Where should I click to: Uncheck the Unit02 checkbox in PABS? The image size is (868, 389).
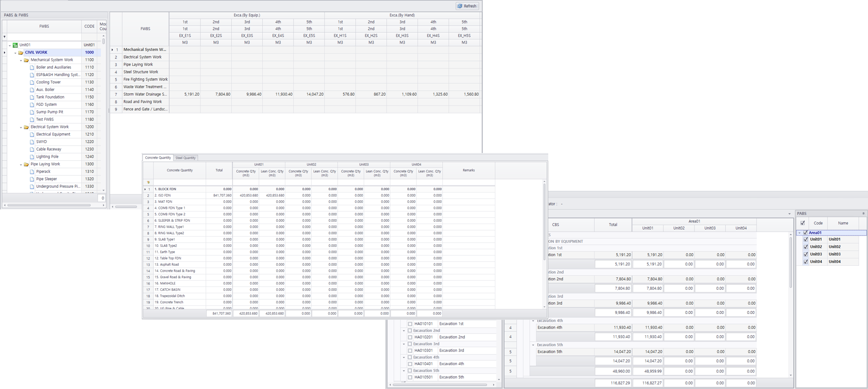pos(806,247)
